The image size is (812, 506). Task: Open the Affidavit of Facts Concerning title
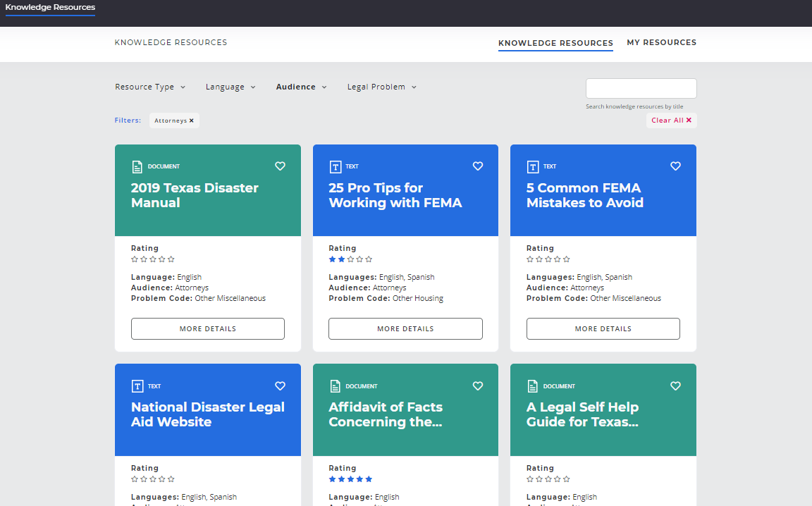(386, 414)
